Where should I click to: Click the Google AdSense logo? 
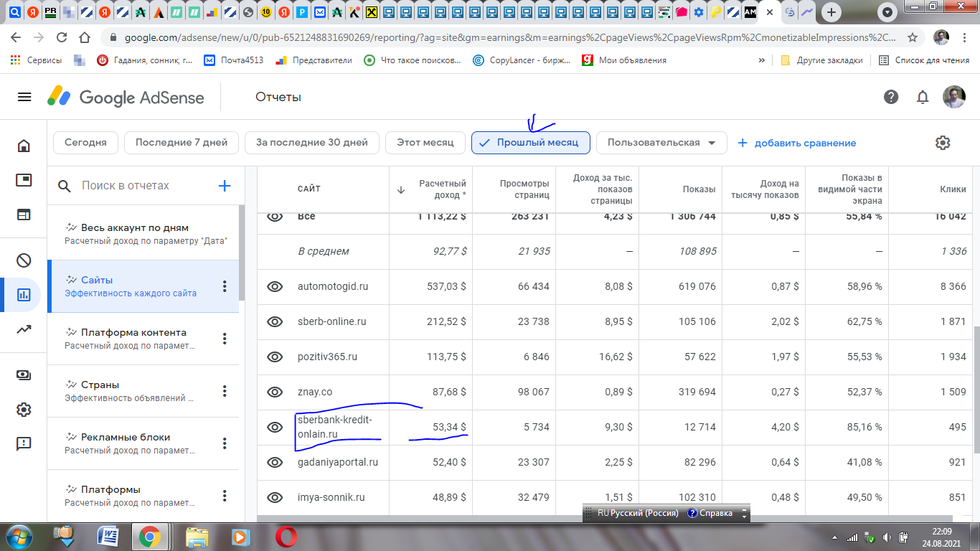click(126, 97)
